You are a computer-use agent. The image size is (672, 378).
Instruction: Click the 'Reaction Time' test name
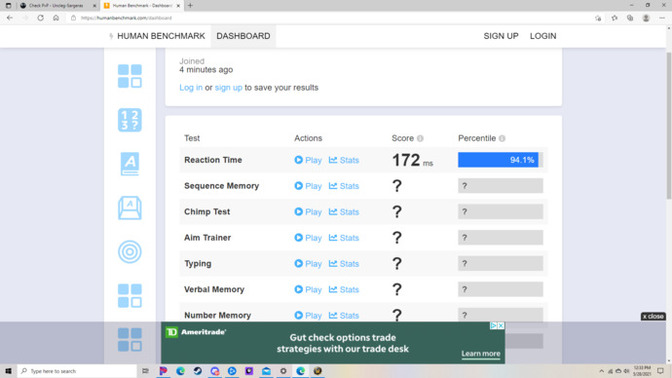(213, 160)
